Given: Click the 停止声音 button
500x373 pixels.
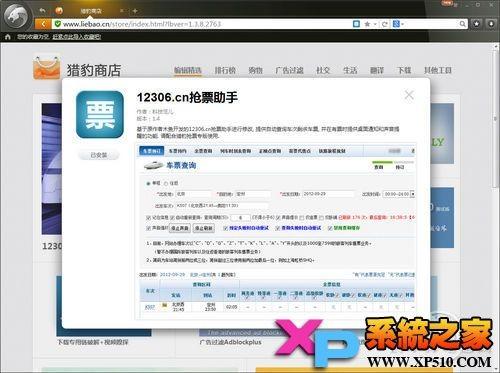Looking at the screenshot, I should click(180, 228).
